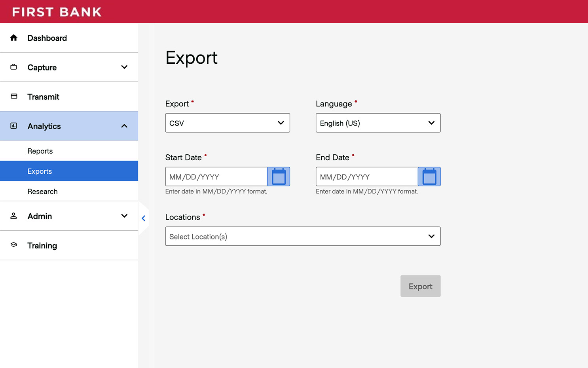This screenshot has width=588, height=368.
Task: Open the Language English (US) dropdown
Action: coord(378,123)
